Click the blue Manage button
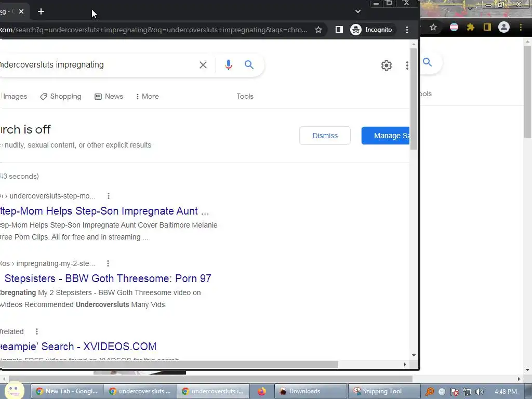Viewport: 532px width, 399px height. click(x=386, y=136)
